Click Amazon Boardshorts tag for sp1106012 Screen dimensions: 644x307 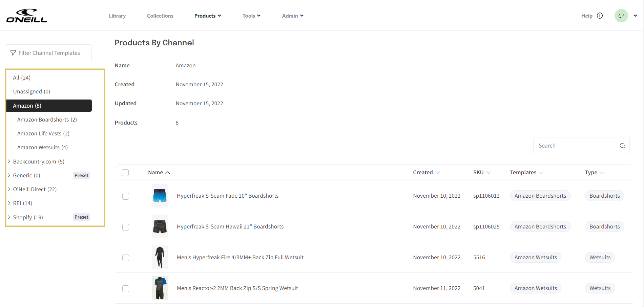pos(540,196)
